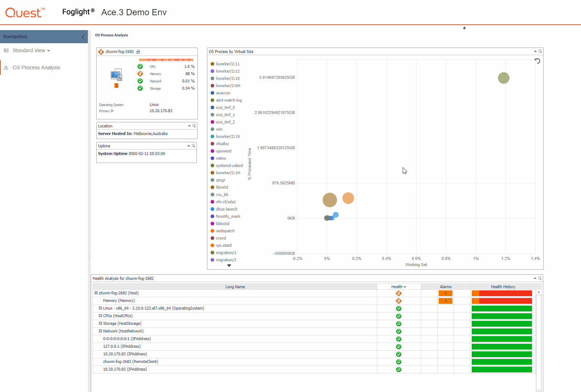Click the alarm count in Memory row
Viewport: 581px width, 392px height.
coord(446,301)
